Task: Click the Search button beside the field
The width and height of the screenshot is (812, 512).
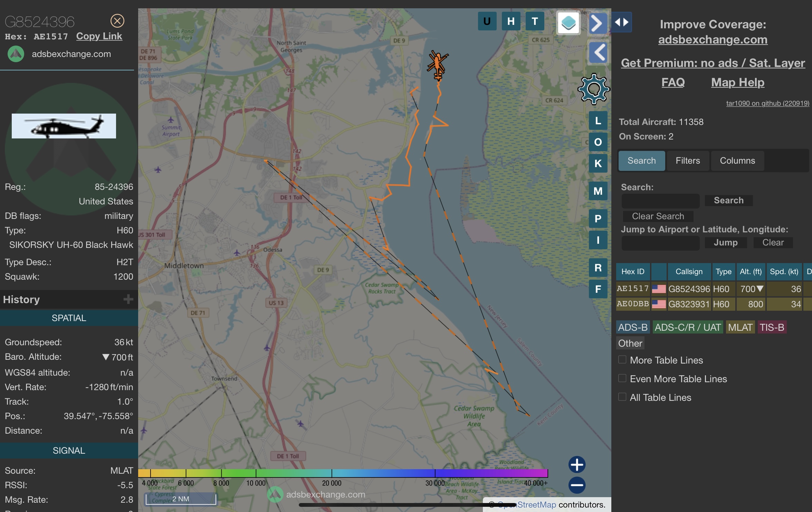Action: tap(728, 201)
